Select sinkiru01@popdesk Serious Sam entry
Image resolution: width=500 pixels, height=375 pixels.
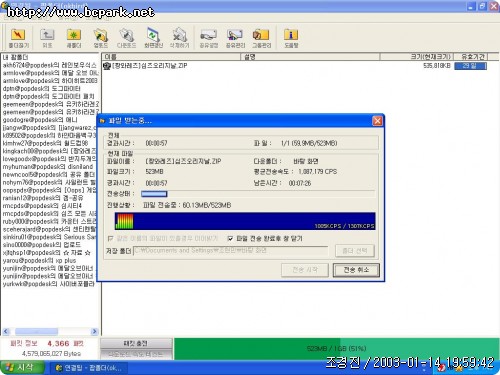tap(49, 237)
